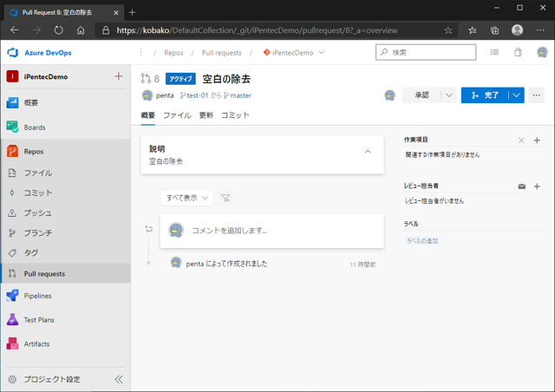The height and width of the screenshot is (392, 555).
Task: Click Pull requests in the breadcrumb
Action: tap(222, 53)
